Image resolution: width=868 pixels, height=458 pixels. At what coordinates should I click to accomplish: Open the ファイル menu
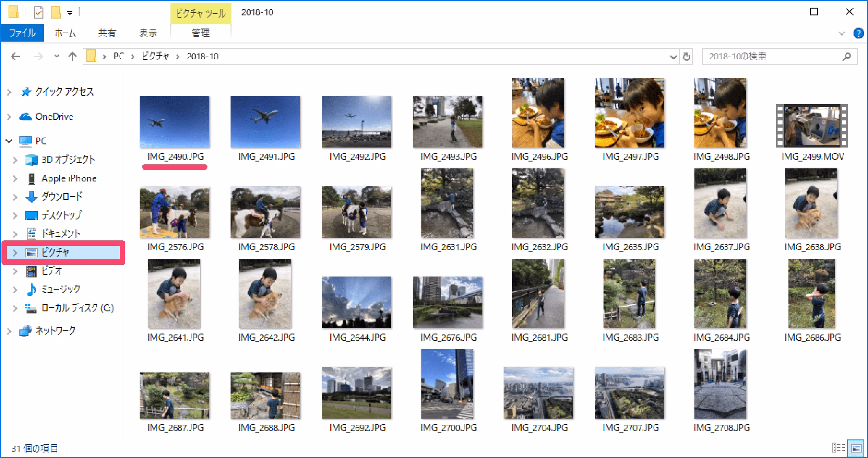pos(22,33)
